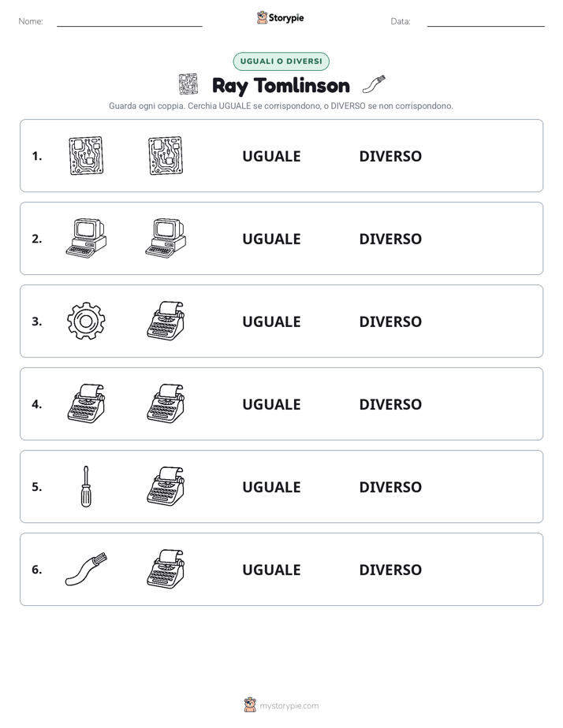Click the circuit board icon beside the title
Viewport: 563px width, 728px height.
click(188, 84)
